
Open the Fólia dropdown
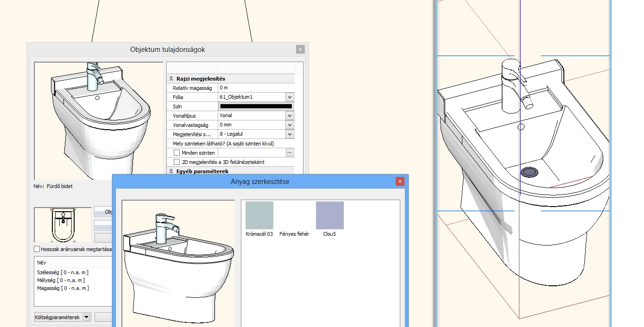(290, 97)
